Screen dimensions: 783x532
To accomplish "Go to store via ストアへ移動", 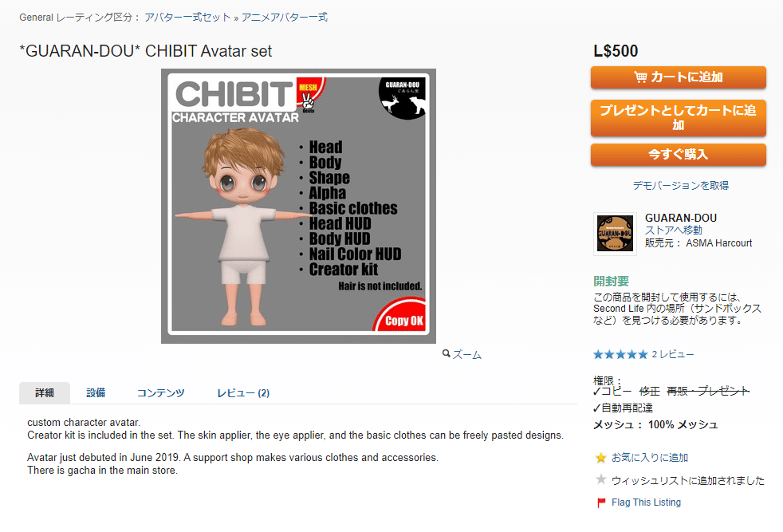I will coord(673,231).
